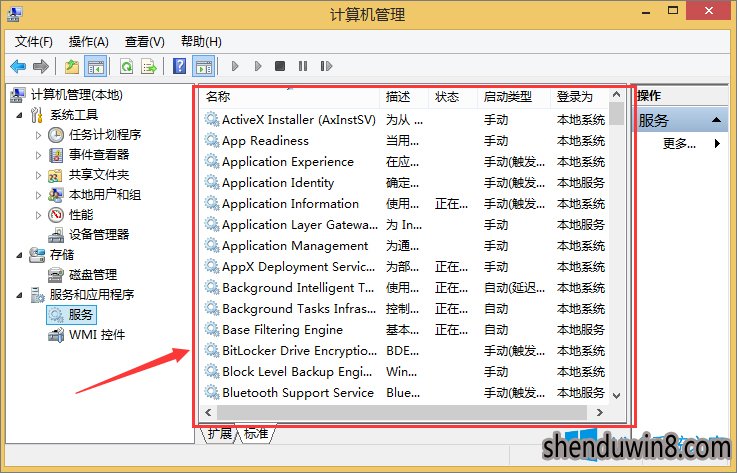Click the Stop Service square icon
The width and height of the screenshot is (737, 473).
pos(280,66)
